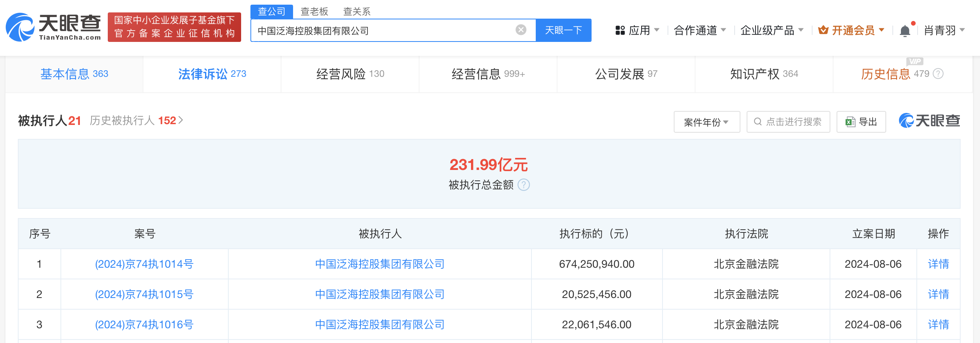This screenshot has width=980, height=343.
Task: Click the 导出 export button
Action: coord(861,122)
